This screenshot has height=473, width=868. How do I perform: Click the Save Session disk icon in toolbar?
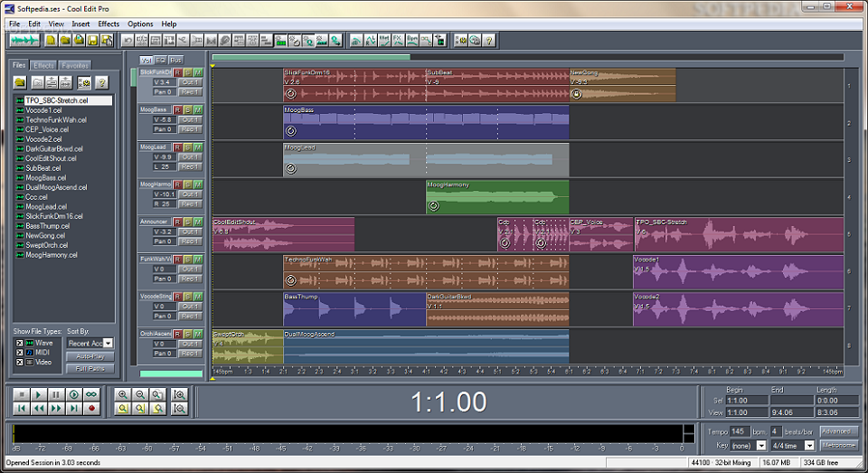pyautogui.click(x=93, y=41)
